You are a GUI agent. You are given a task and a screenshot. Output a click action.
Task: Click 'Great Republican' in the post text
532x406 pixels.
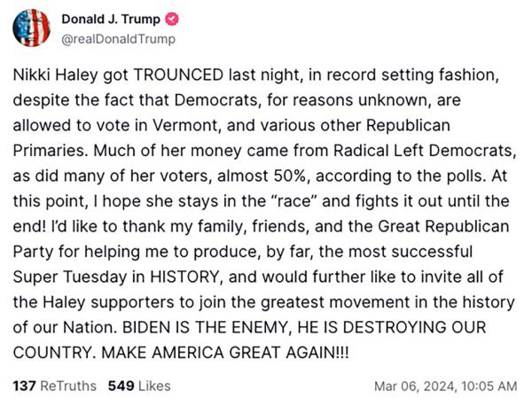click(x=443, y=226)
